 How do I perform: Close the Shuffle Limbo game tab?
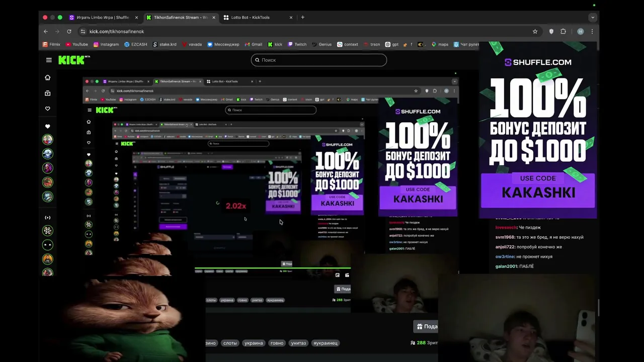coord(136,17)
